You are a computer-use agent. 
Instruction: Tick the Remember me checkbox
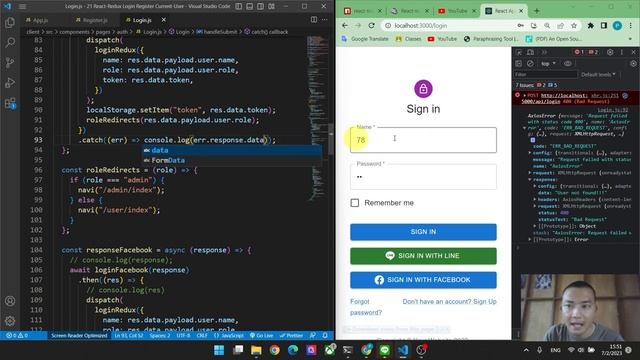(355, 203)
